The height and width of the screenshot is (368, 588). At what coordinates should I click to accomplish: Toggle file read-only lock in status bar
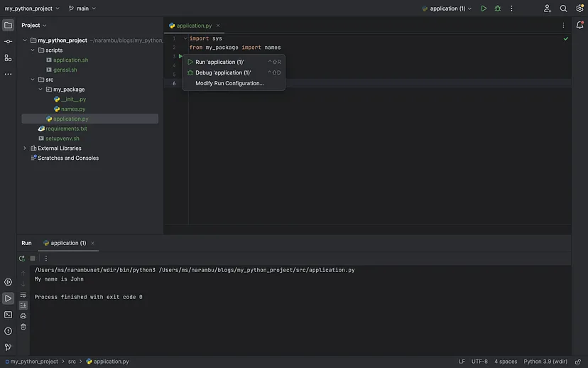click(578, 362)
